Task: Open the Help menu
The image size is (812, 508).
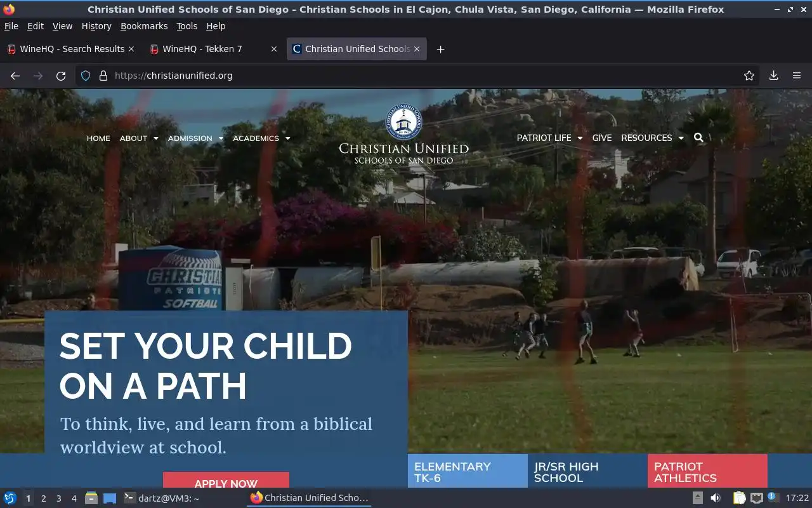Action: [x=216, y=26]
